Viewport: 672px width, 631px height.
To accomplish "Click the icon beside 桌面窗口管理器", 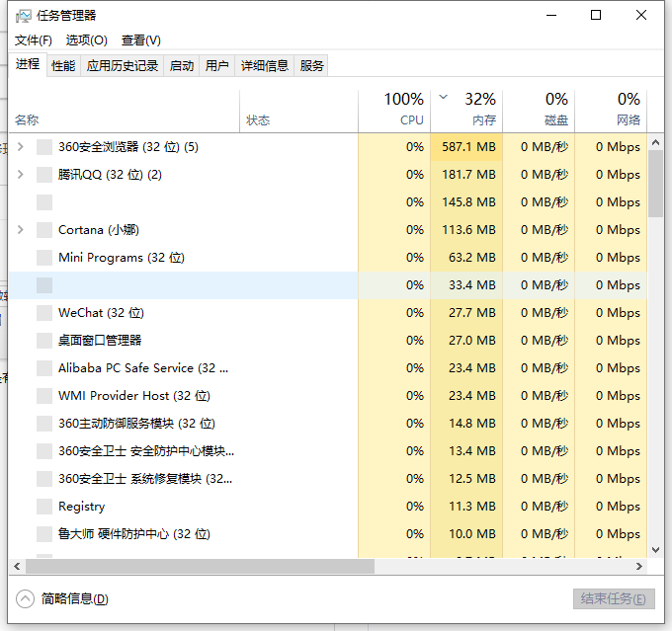I will pos(43,341).
